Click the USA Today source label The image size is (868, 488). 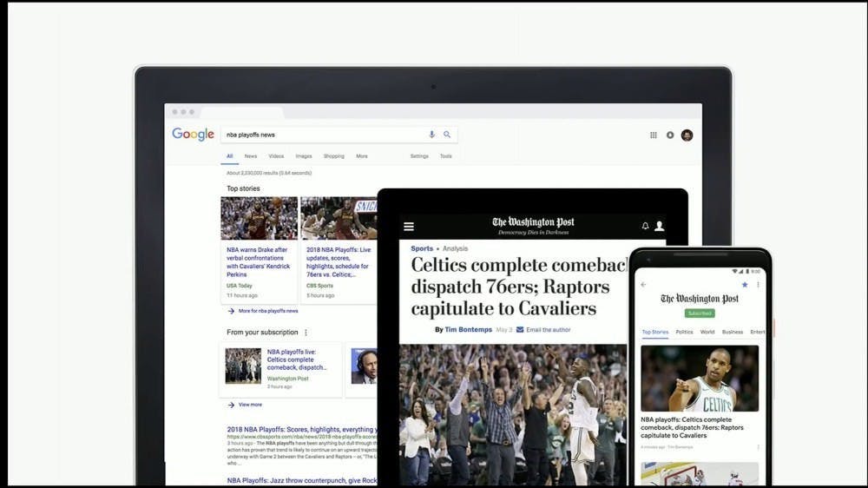(240, 286)
